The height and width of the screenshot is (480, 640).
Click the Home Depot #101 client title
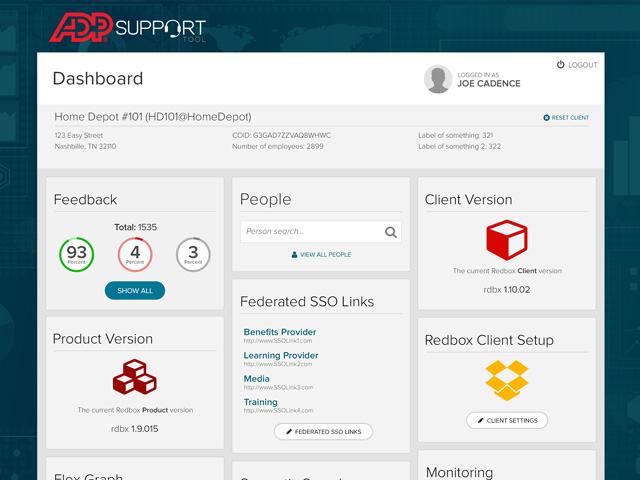point(153,117)
